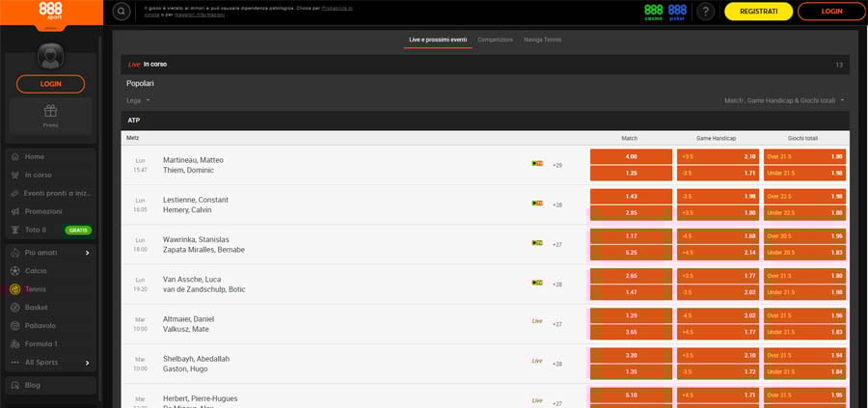Expand Più amati sidebar submenu

pos(87,253)
